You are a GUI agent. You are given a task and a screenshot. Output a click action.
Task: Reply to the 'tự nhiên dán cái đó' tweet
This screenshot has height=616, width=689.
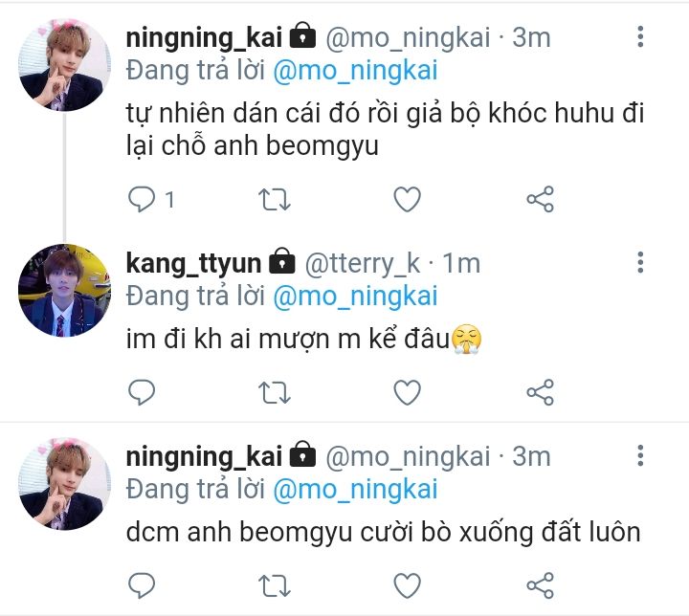point(142,199)
